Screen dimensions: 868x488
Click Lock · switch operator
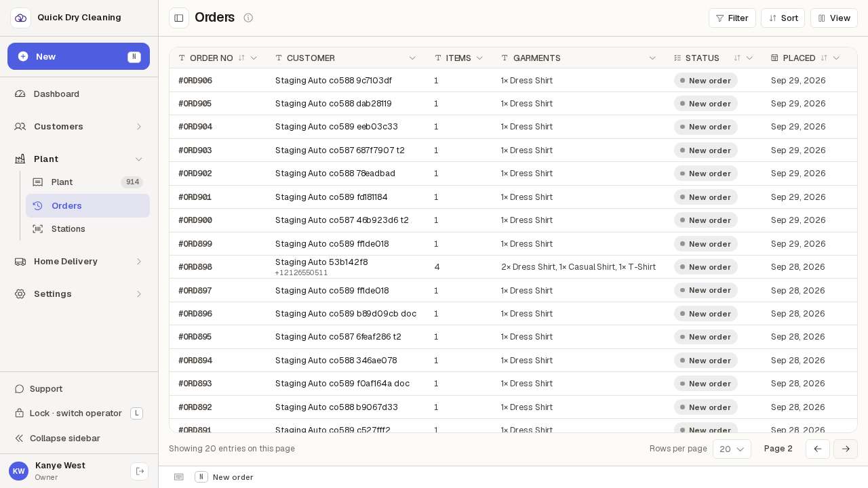pyautogui.click(x=79, y=413)
